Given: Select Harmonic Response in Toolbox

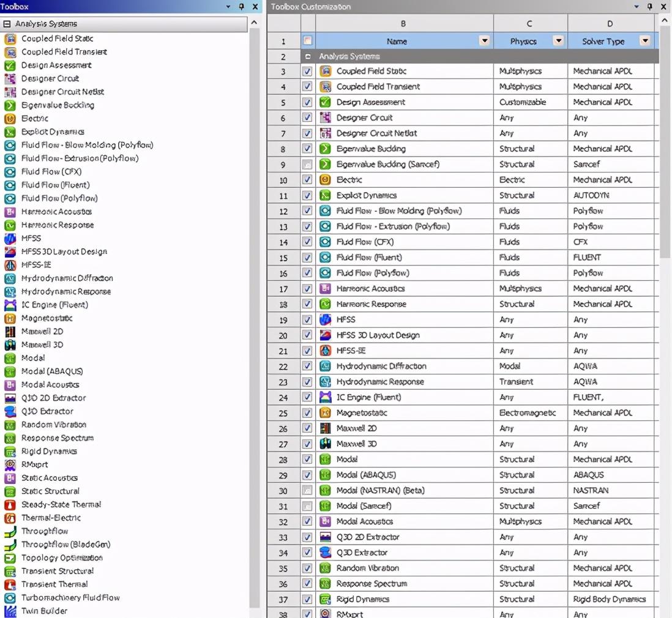Looking at the screenshot, I should coord(58,225).
